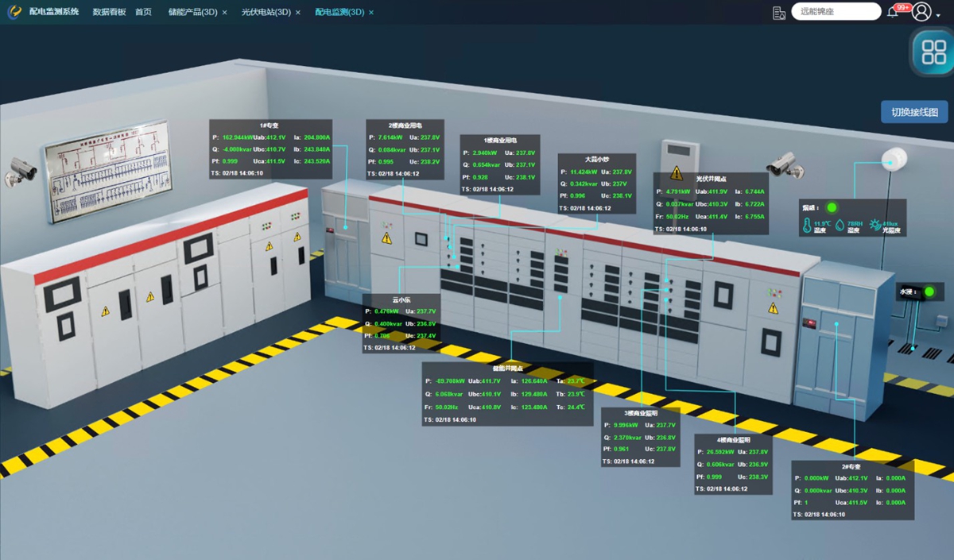Viewport: 954px width, 560px height.
Task: Click the water-drop humidity icon in sensor panel
Action: (840, 226)
